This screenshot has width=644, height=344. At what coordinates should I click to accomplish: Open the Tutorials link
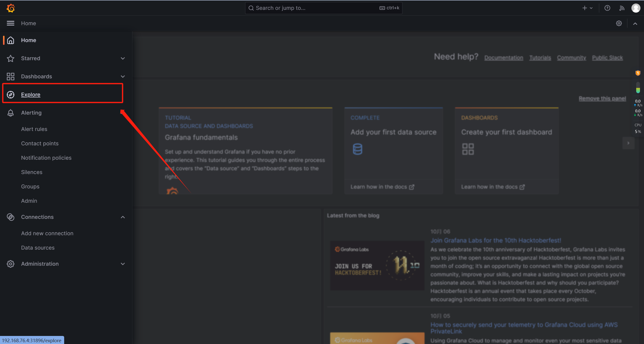click(540, 58)
